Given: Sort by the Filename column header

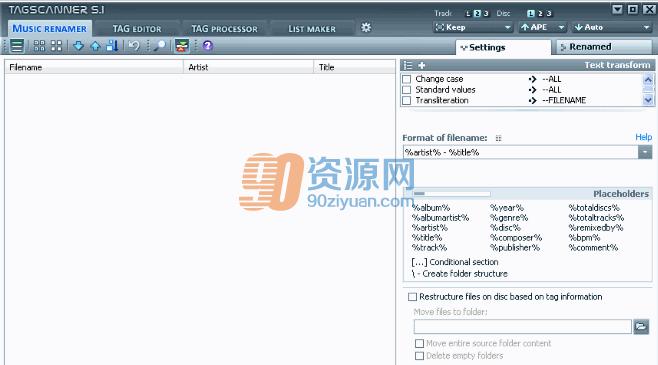Looking at the screenshot, I should [94, 67].
